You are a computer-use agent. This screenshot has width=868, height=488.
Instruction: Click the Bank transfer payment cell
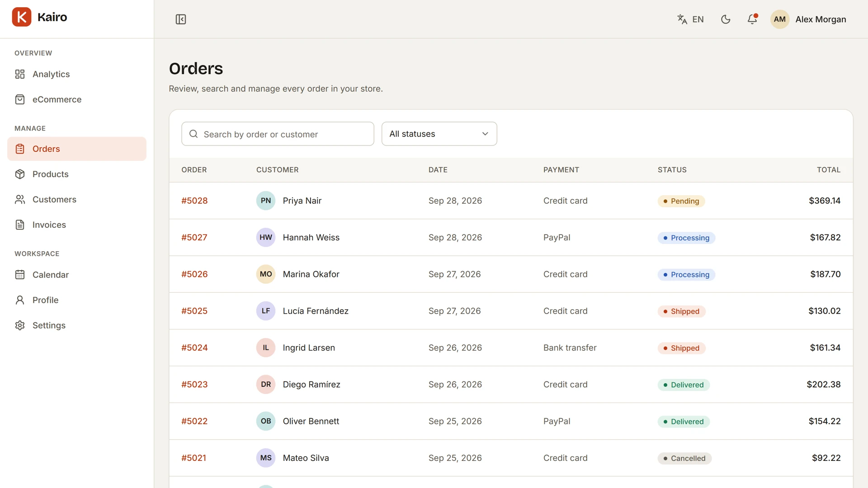(x=570, y=347)
